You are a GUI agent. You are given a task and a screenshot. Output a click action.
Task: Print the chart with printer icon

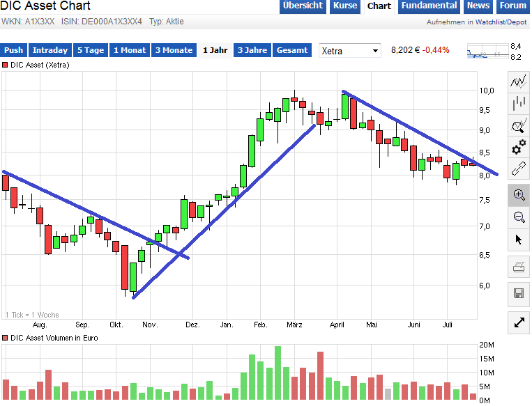(x=518, y=267)
